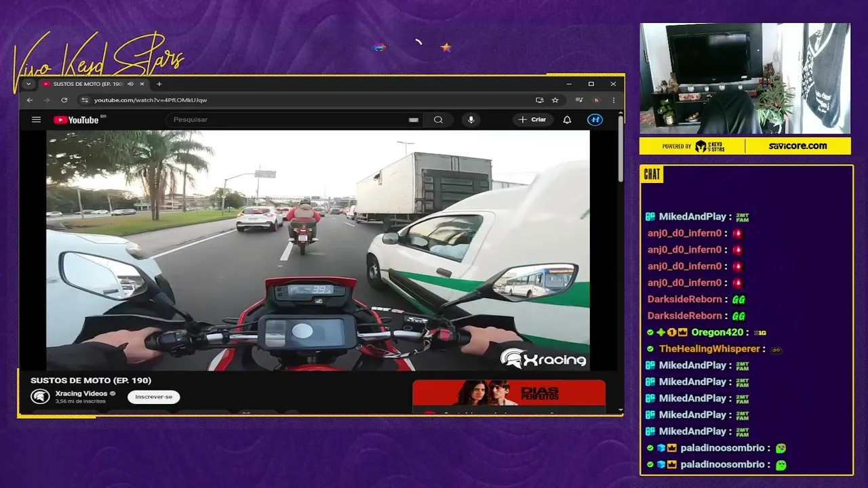
Task: Go forward in browser history
Action: (47, 100)
